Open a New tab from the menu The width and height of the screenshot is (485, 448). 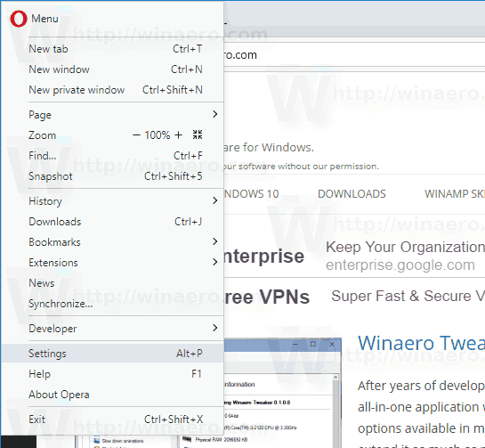click(x=113, y=49)
